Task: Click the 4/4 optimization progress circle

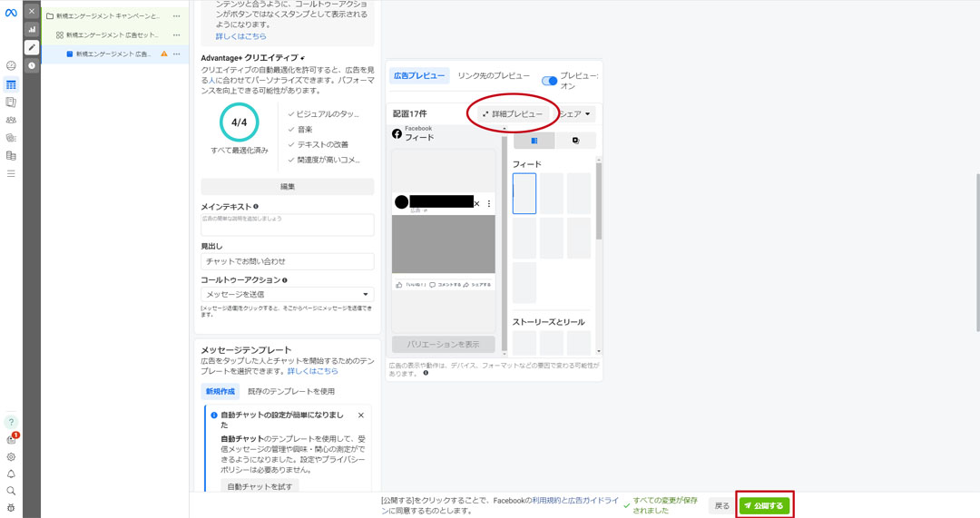Action: [239, 122]
